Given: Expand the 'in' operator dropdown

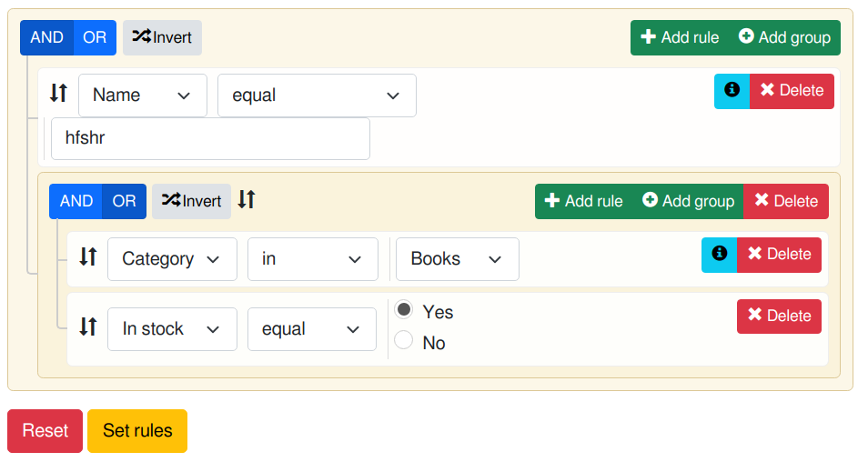Looking at the screenshot, I should tap(313, 259).
